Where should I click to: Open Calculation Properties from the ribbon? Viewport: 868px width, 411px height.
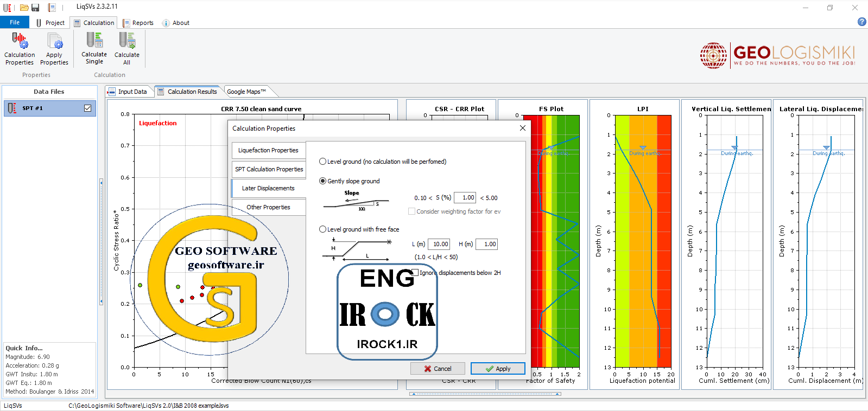click(x=20, y=49)
